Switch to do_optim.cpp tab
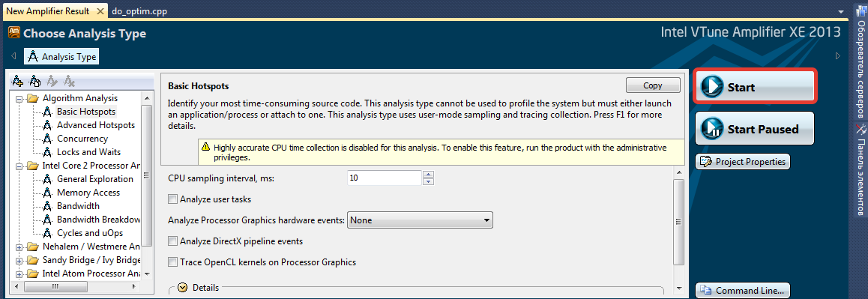The image size is (868, 299). tap(139, 11)
